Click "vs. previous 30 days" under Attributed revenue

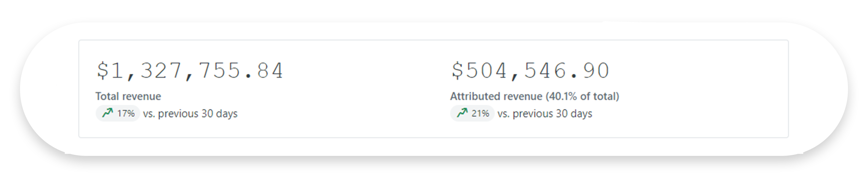pos(545,114)
